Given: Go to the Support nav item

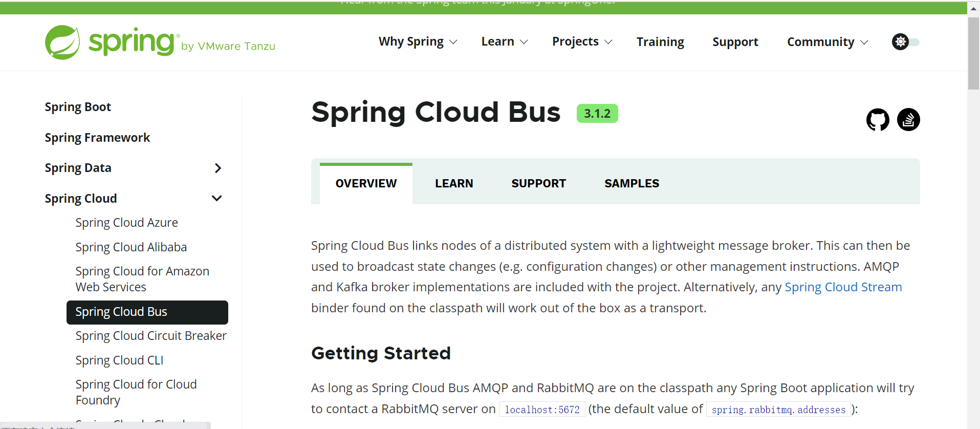Looking at the screenshot, I should 735,42.
